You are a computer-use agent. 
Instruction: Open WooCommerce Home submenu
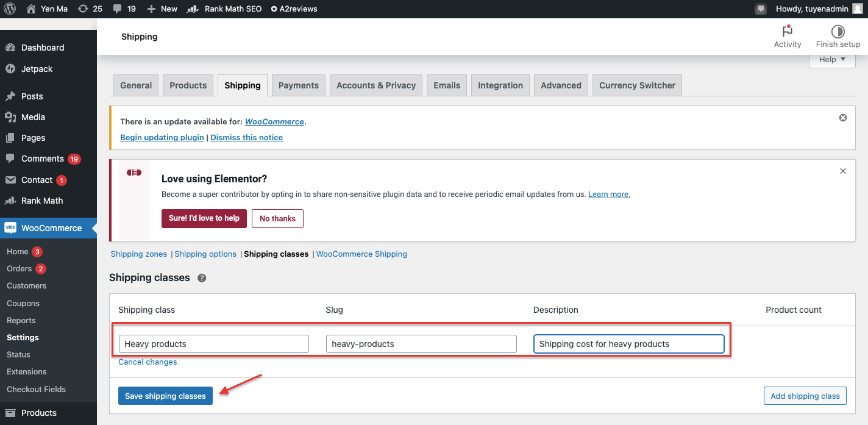[18, 251]
